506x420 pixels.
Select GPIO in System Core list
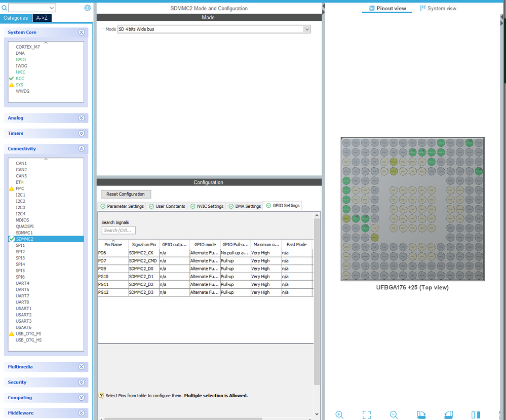21,59
